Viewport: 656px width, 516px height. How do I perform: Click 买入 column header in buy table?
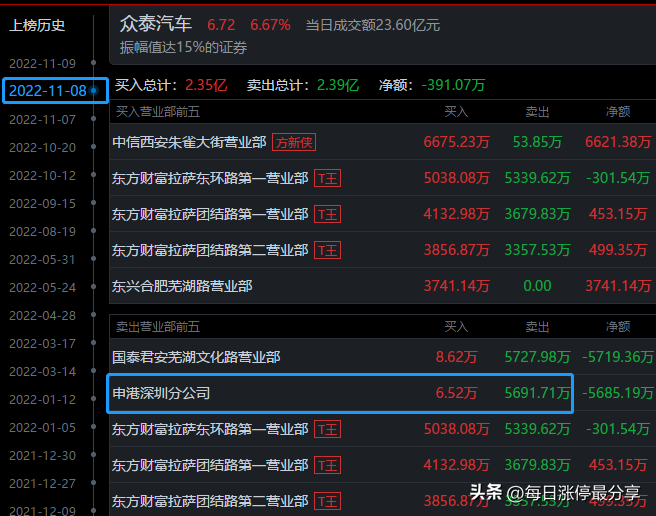pos(456,112)
